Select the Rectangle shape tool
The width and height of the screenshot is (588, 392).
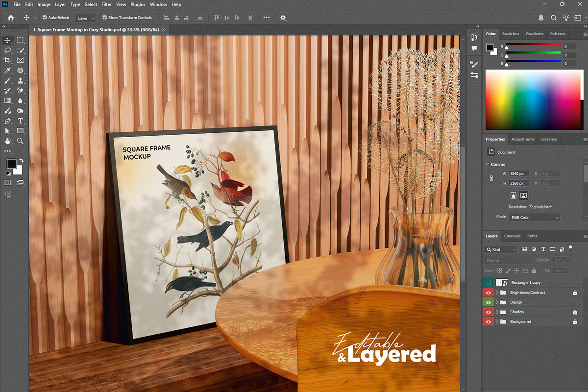21,131
